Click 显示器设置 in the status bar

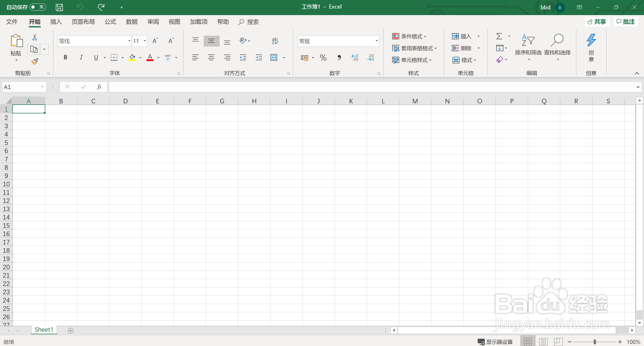tap(495, 342)
